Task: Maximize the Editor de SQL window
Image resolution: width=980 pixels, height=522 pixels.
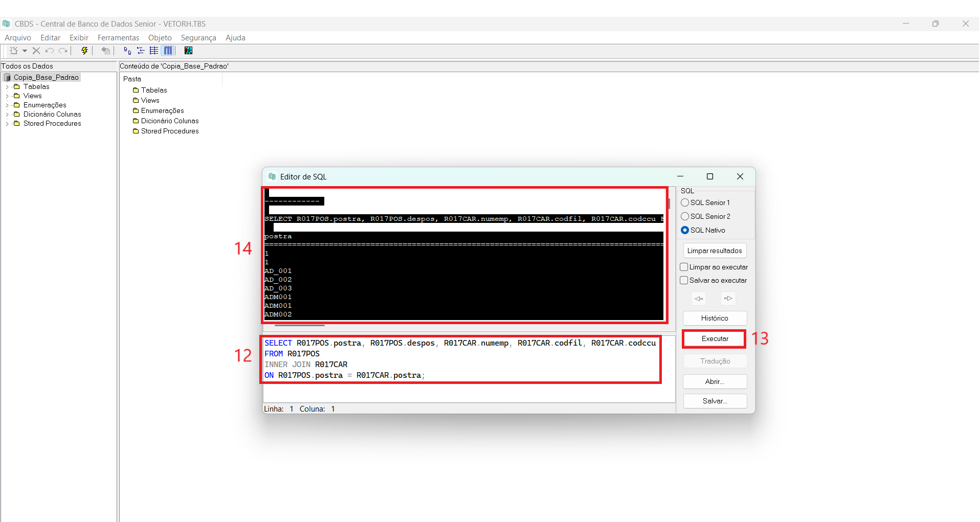Action: pos(710,176)
